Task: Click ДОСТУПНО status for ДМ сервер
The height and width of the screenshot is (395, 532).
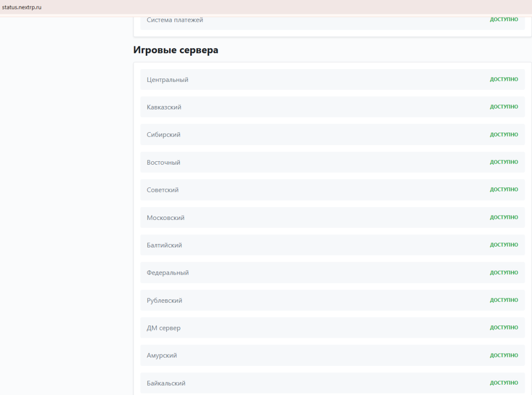Action: (503, 328)
